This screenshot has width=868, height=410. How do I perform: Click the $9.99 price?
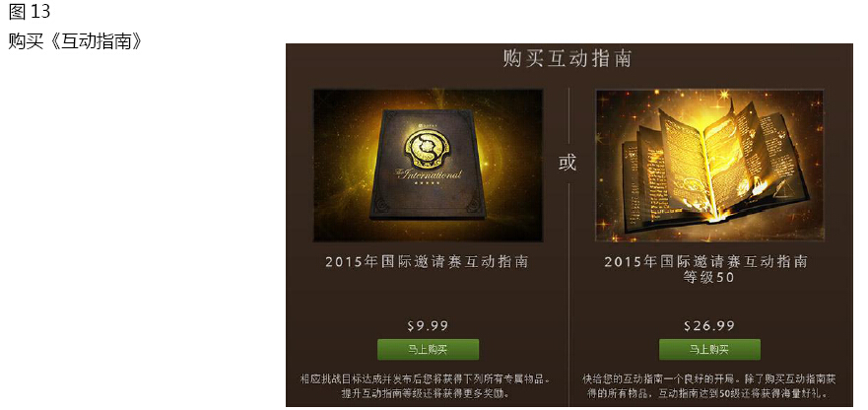coord(428,326)
